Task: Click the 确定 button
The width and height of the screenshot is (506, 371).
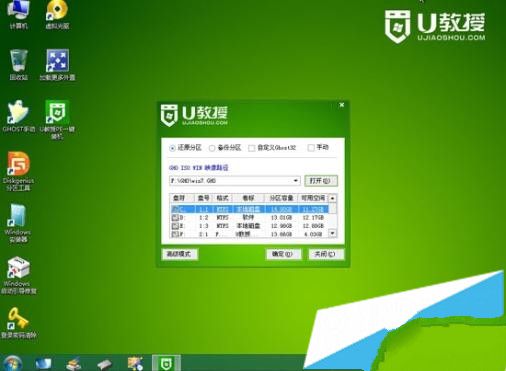Action: (283, 254)
